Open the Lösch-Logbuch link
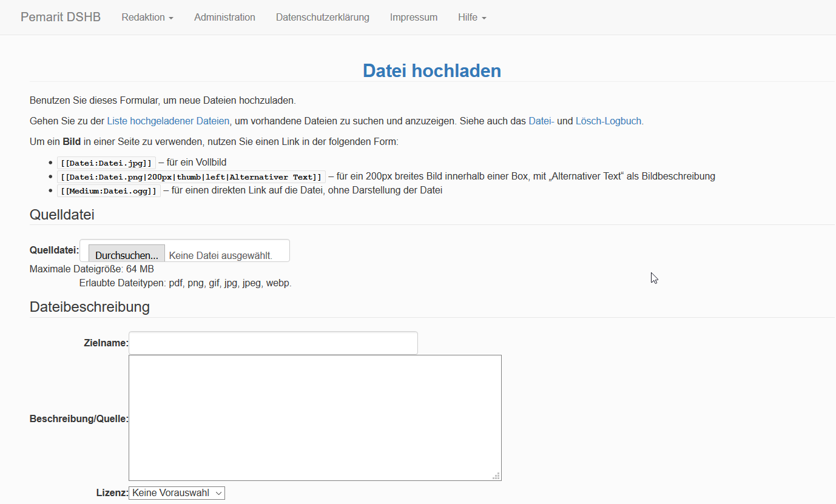836x504 pixels. tap(608, 121)
